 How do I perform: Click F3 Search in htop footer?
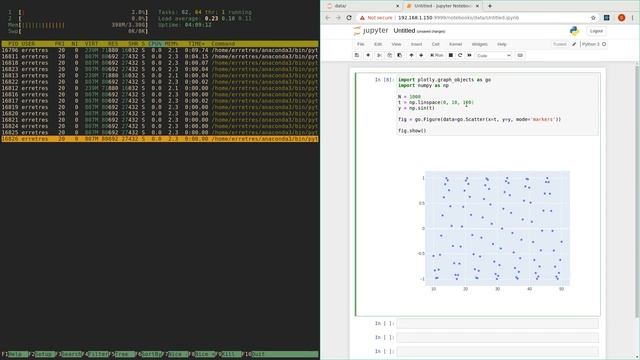point(68,354)
